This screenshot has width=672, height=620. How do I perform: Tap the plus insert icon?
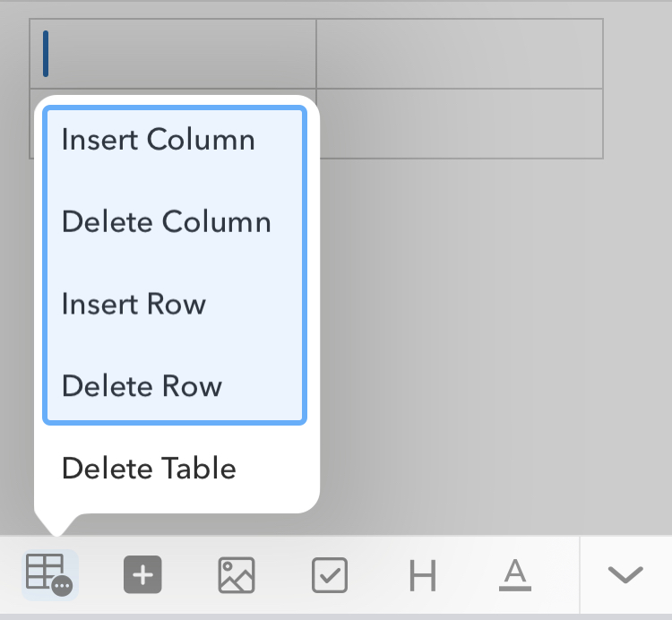pos(142,574)
